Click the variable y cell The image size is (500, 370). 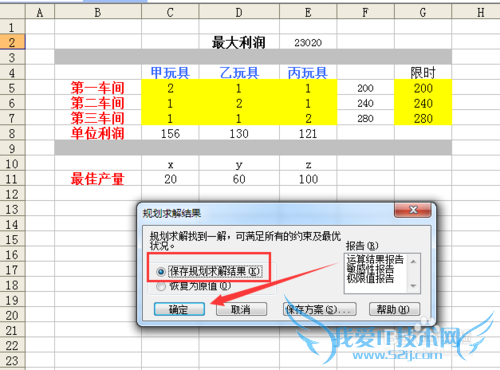pyautogui.click(x=239, y=164)
